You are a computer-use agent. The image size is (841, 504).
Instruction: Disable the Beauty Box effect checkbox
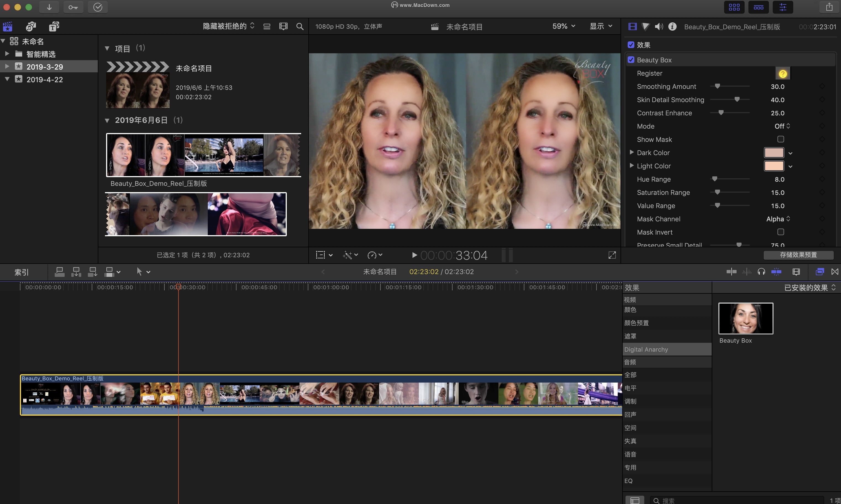click(631, 60)
